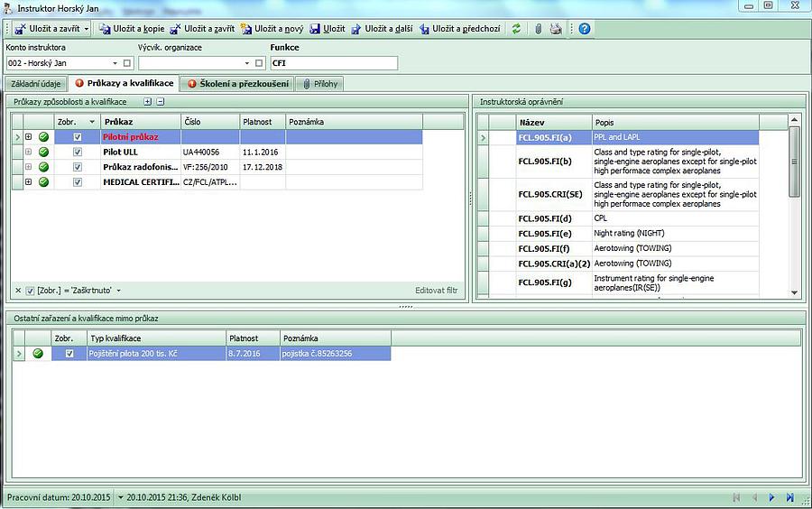Click the Instruktorská oprávnění vertical scrollbar

[x=794, y=208]
